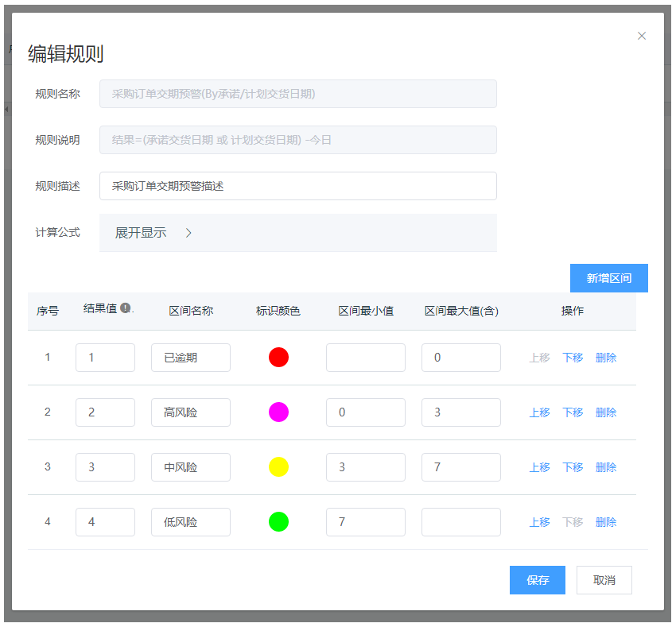Click the info icon beside 结果值 header
The width and height of the screenshot is (672, 627).
point(126,308)
